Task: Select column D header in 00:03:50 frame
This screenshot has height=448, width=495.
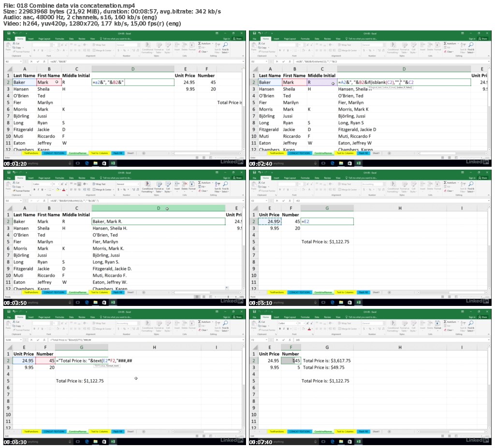Action: point(159,208)
